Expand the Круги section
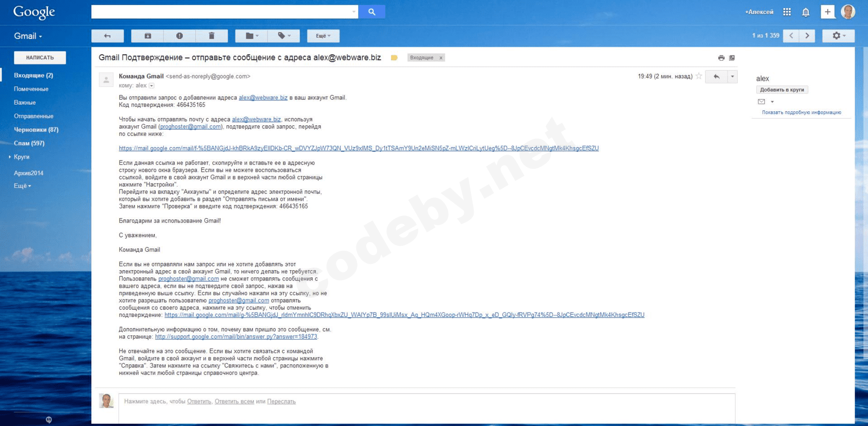This screenshot has width=868, height=426. (x=10, y=157)
